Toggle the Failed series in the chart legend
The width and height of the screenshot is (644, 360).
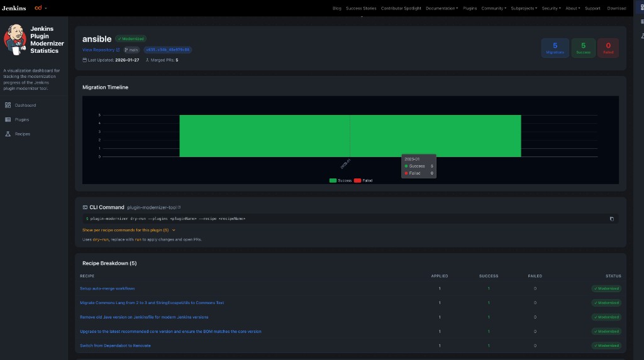click(x=363, y=180)
